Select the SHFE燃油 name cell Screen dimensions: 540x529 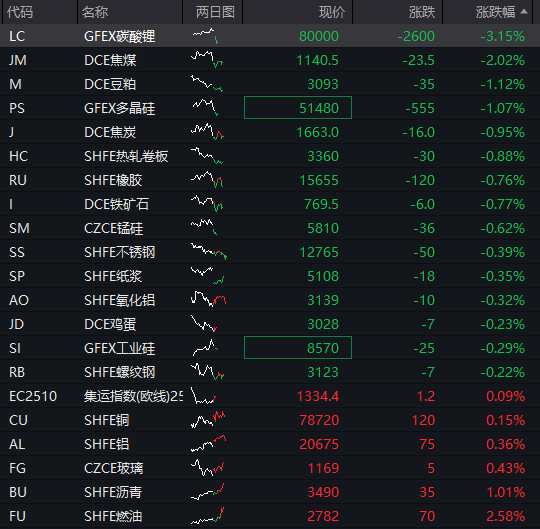click(113, 516)
